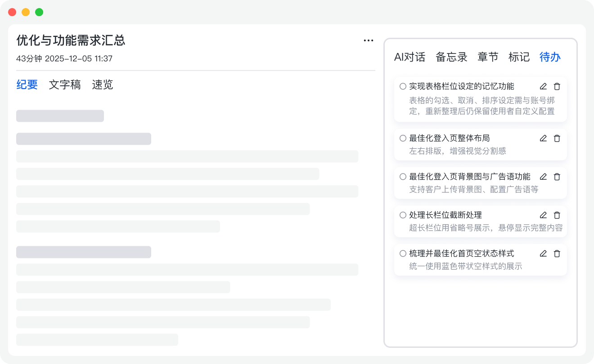Edit the 最佳化登入页整体布局 todo
594x364 pixels.
[543, 138]
